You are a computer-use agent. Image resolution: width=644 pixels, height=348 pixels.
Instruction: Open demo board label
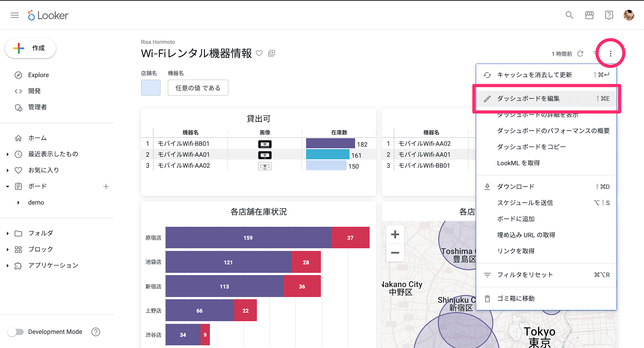(x=36, y=202)
